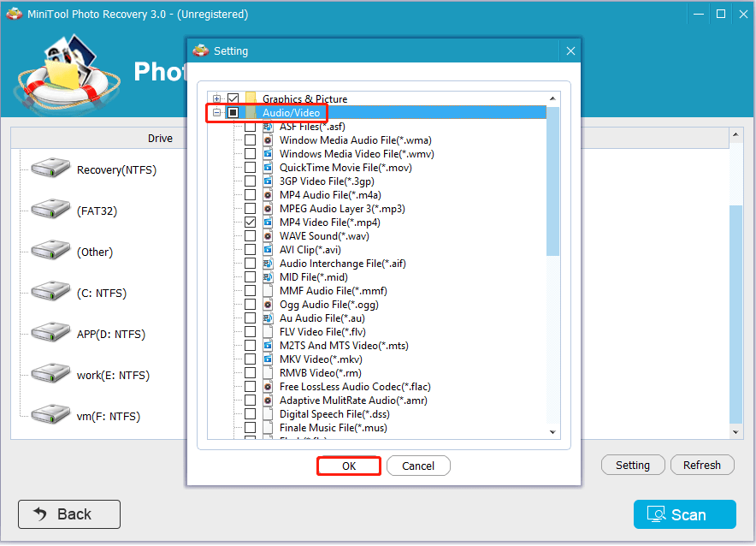The height and width of the screenshot is (546, 756).
Task: Select the (C: NTFS) drive icon
Action: (x=50, y=291)
